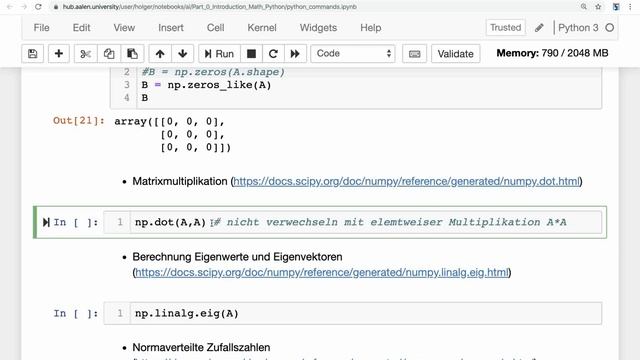Bookmark this page with the star icon
This screenshot has height=360, width=640.
pyautogui.click(x=598, y=7)
